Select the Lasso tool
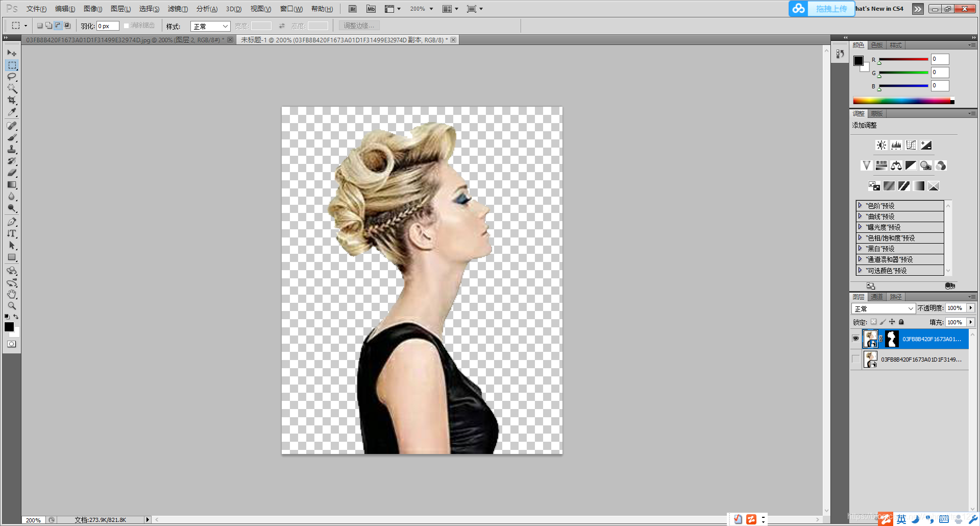 [12, 77]
